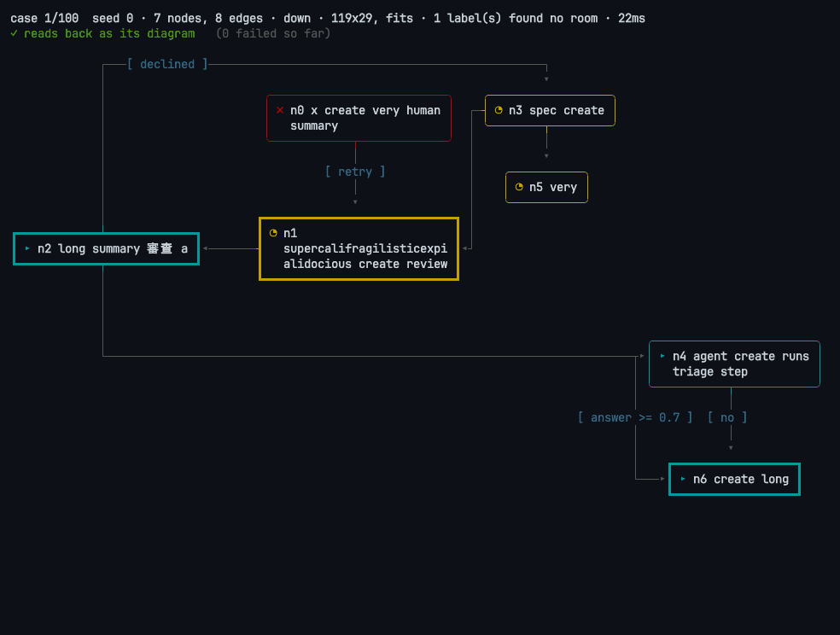Select the 'n5 very' node
The width and height of the screenshot is (840, 635).
tap(546, 187)
